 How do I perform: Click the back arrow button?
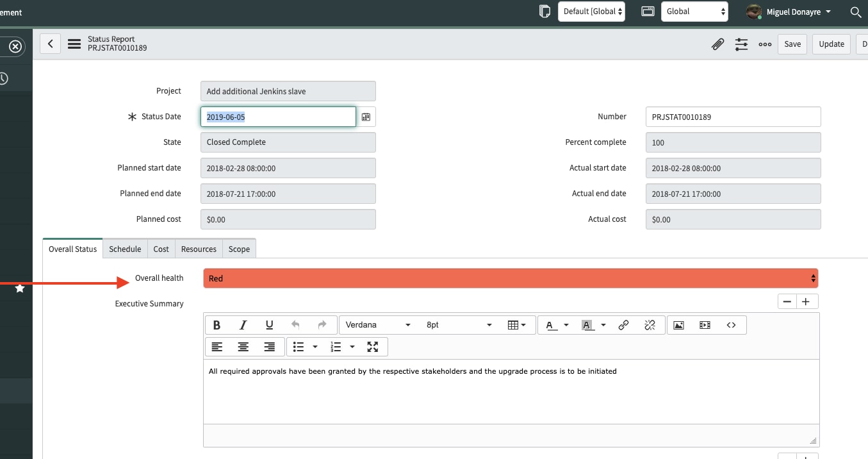click(50, 44)
